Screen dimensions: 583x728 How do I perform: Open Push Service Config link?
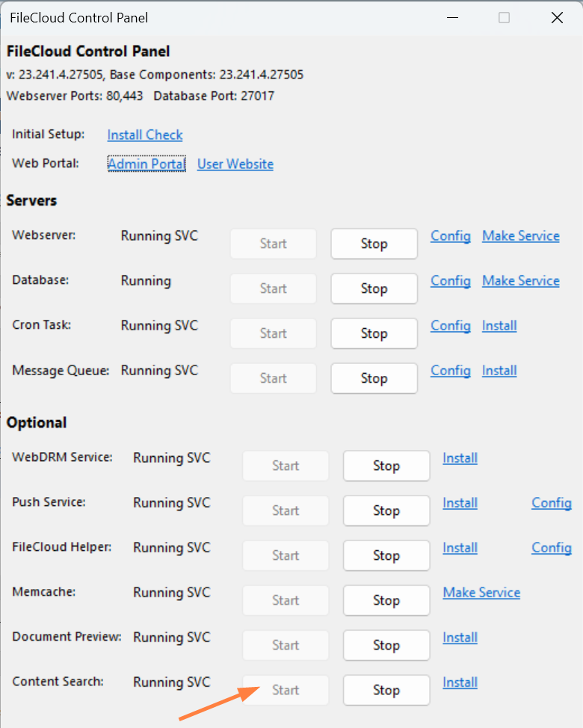[x=552, y=502]
